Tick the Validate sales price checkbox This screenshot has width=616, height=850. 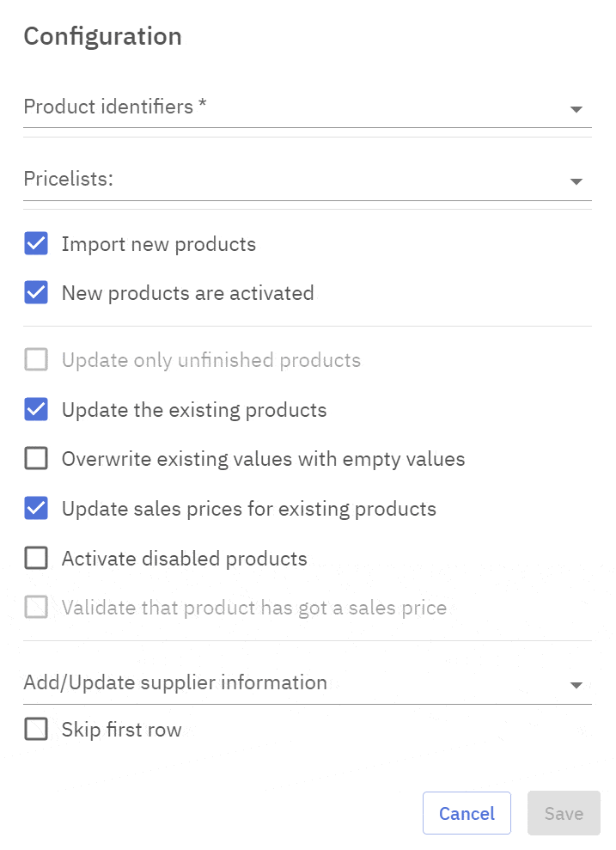36,608
